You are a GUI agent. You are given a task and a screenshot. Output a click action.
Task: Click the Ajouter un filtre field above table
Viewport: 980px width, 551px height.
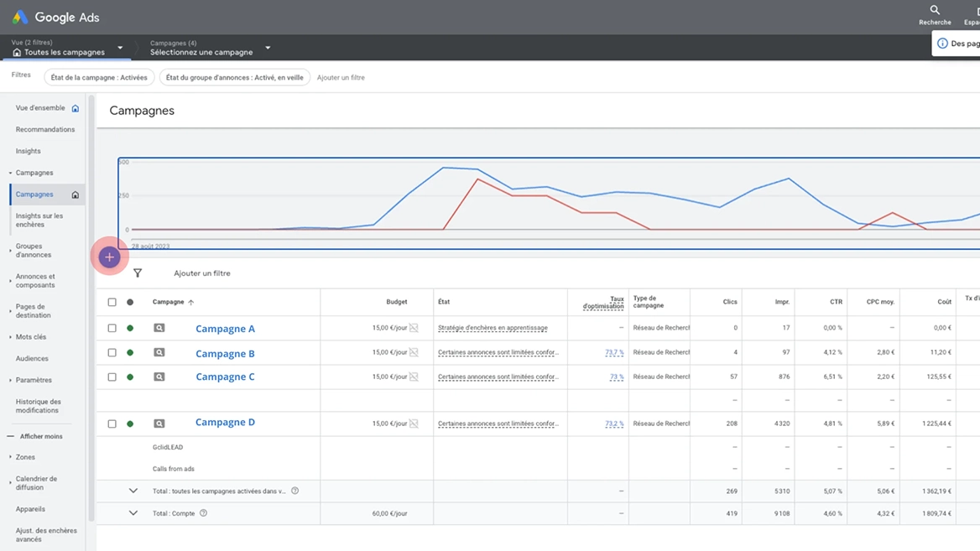202,273
